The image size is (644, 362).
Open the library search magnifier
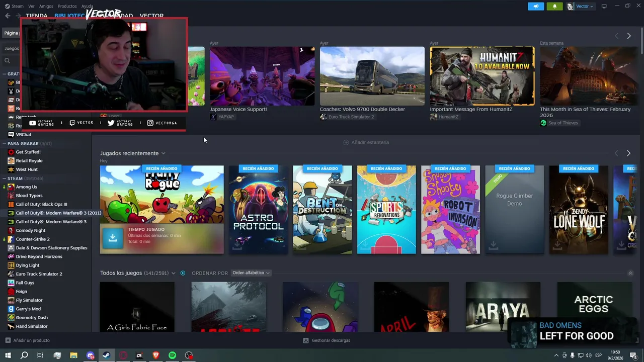(x=7, y=61)
